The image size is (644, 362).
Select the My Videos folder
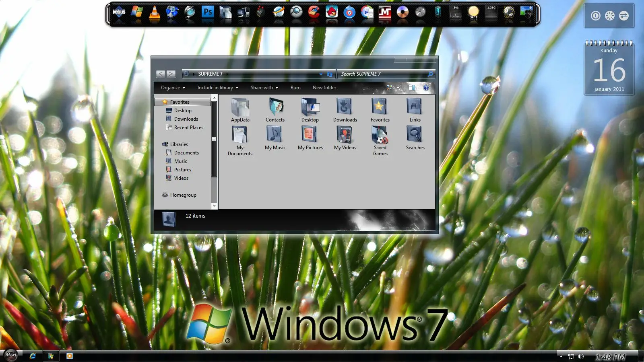tap(345, 138)
